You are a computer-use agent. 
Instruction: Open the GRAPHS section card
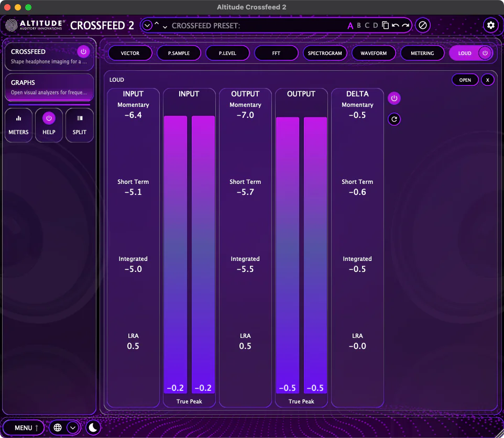point(49,87)
